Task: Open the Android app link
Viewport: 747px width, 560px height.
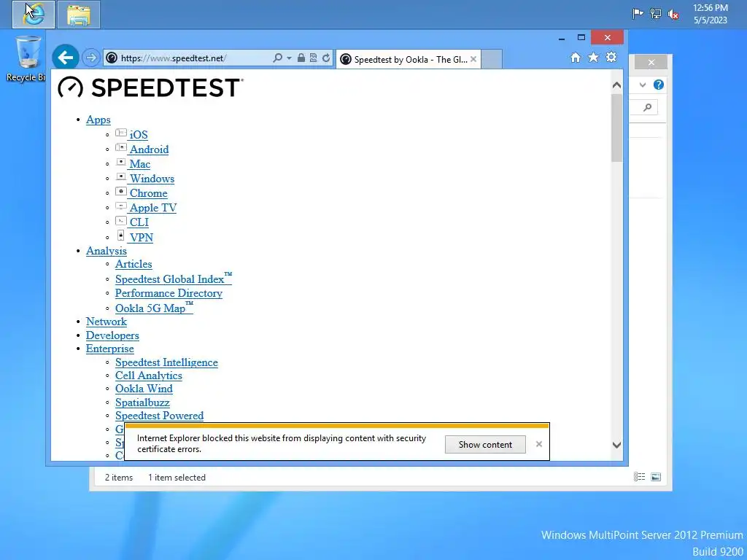Action: click(x=149, y=149)
